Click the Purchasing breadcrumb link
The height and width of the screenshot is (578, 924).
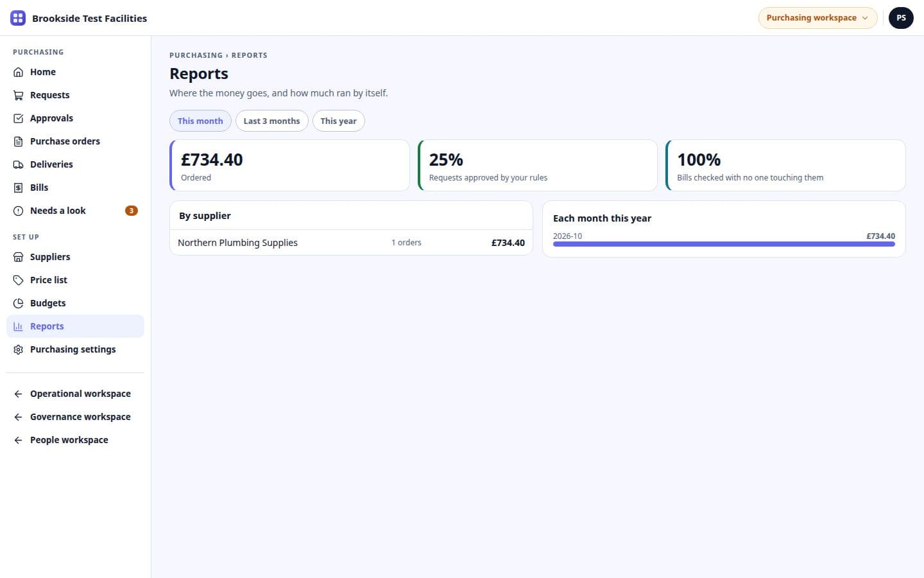click(196, 55)
